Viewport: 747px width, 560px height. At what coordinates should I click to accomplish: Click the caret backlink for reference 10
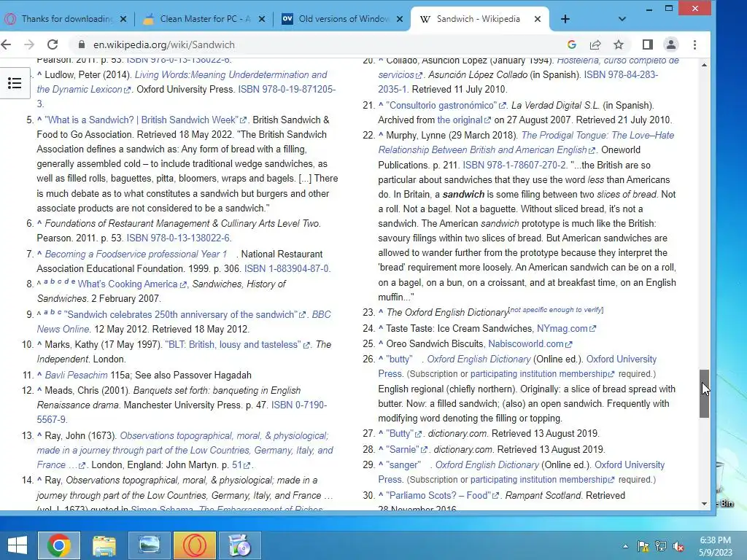[39, 344]
